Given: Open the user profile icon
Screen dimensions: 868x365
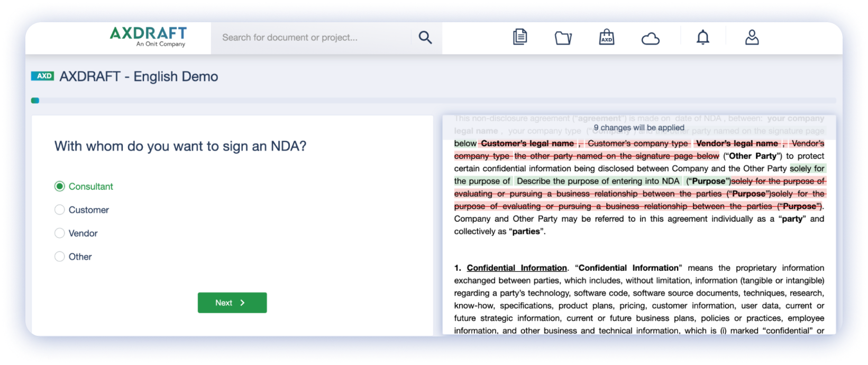Looking at the screenshot, I should click(752, 38).
